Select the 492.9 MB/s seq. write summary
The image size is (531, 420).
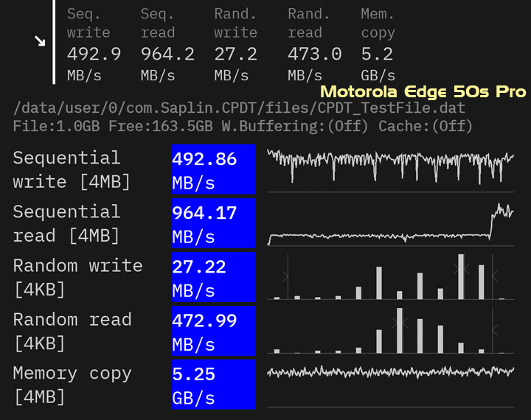(x=94, y=44)
